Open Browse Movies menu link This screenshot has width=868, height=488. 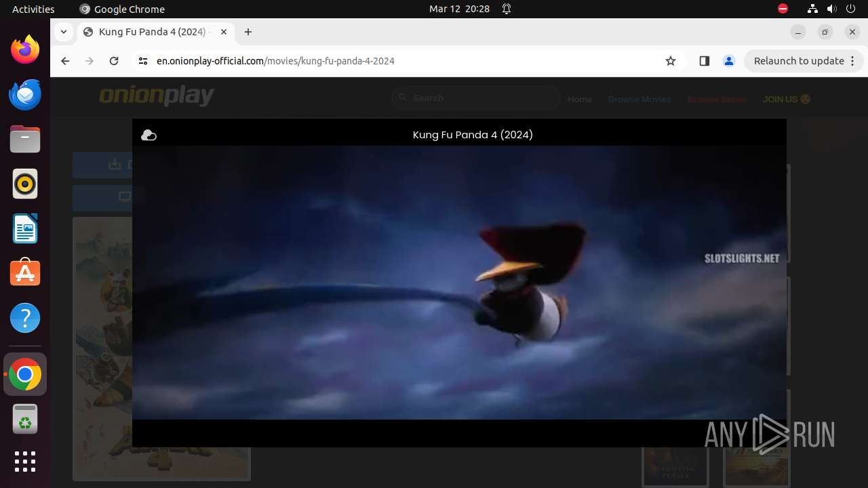[639, 99]
